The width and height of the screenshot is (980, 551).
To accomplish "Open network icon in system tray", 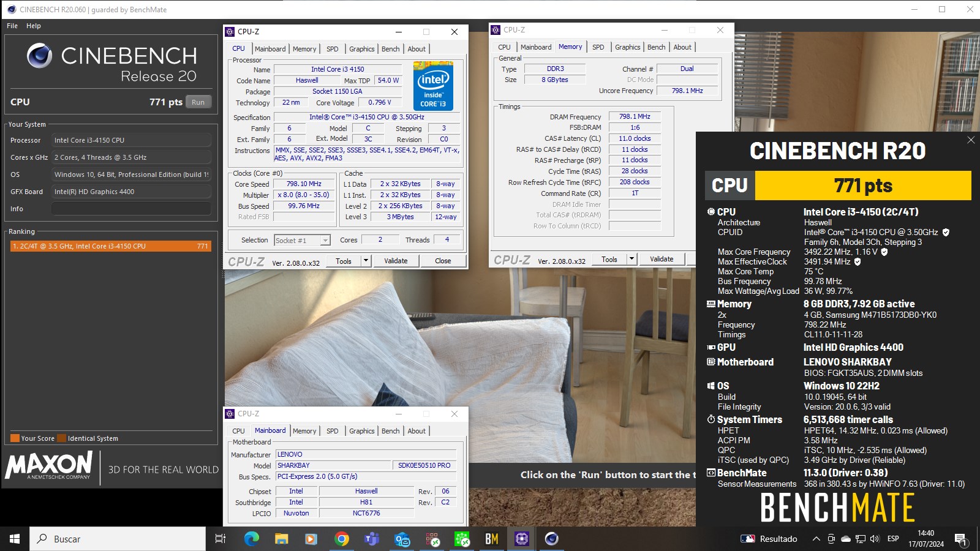I will pyautogui.click(x=861, y=539).
